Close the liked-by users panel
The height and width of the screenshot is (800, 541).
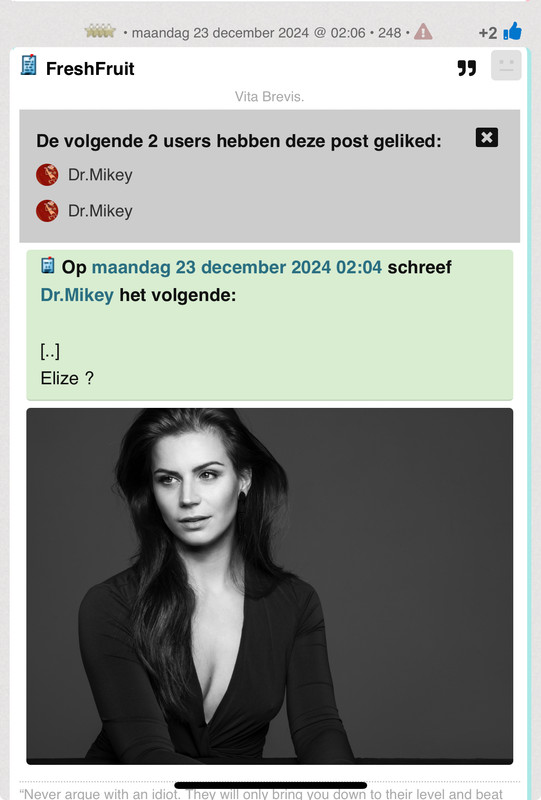point(487,137)
